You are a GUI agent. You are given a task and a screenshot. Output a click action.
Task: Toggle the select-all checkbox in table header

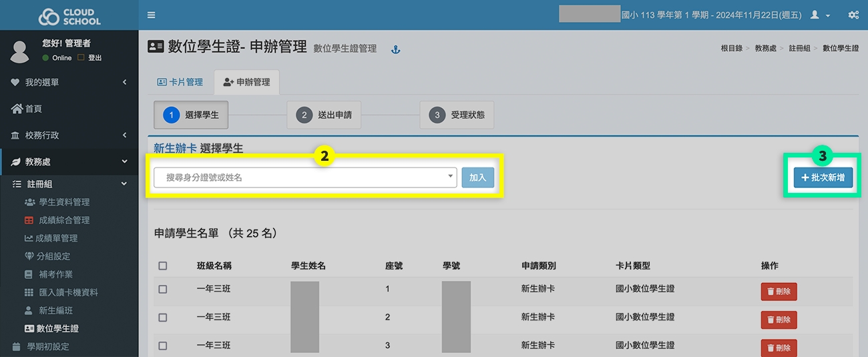(163, 266)
